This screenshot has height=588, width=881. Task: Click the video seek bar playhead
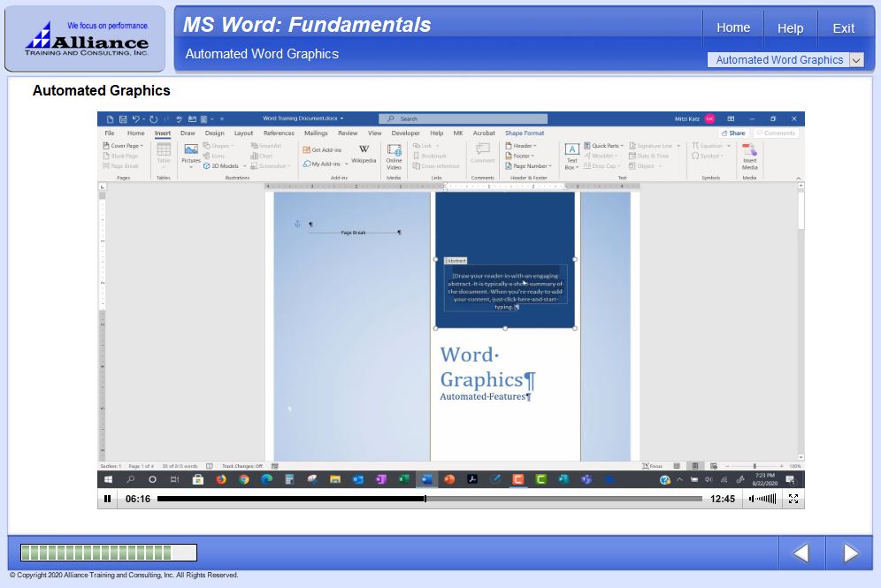pyautogui.click(x=425, y=499)
